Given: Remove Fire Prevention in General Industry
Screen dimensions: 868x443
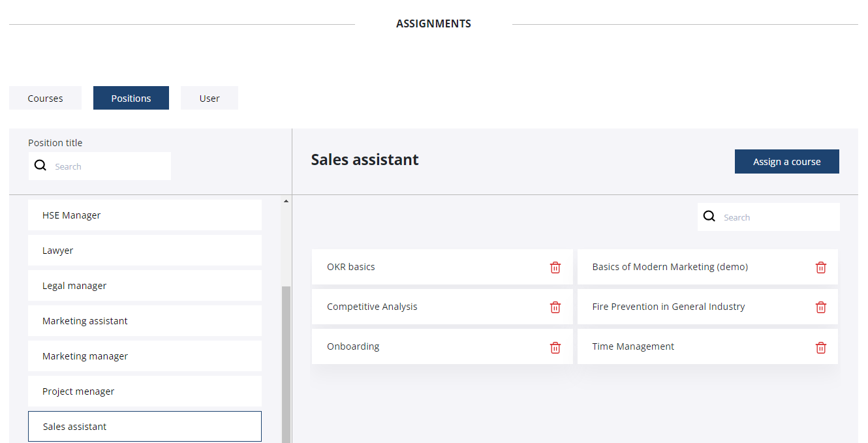Looking at the screenshot, I should pyautogui.click(x=821, y=307).
